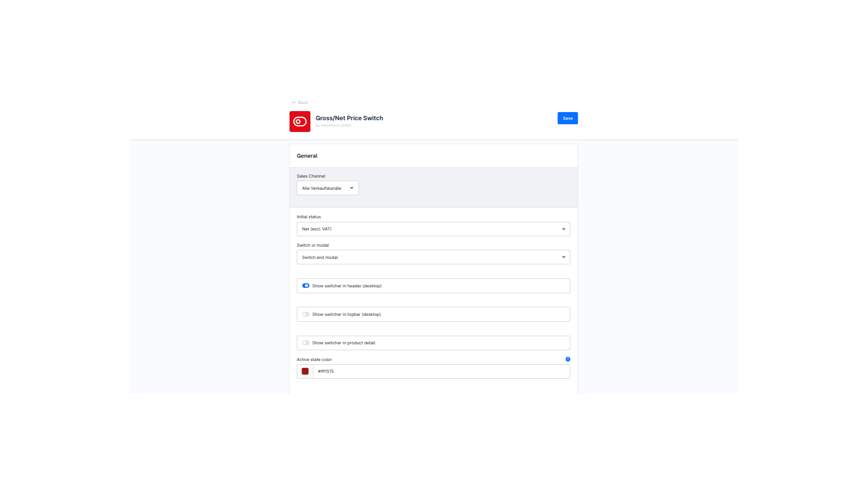
Task: Click the Initial status field label
Action: [308, 217]
